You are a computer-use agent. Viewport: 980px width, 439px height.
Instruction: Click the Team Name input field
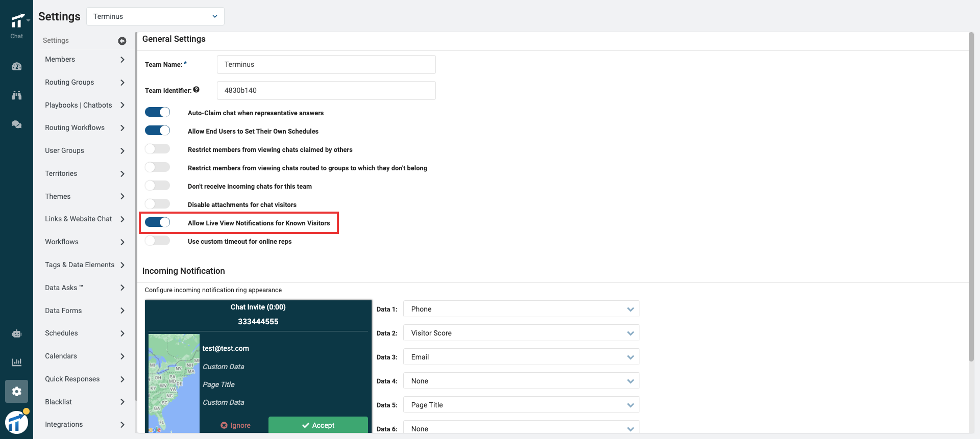click(326, 64)
